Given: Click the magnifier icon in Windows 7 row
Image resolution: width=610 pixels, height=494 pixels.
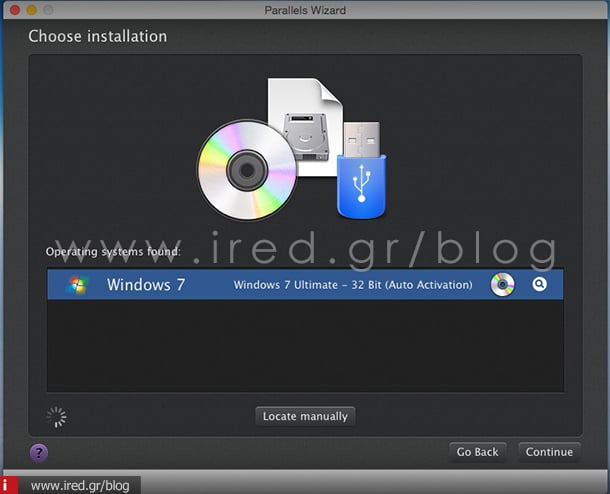Looking at the screenshot, I should (539, 284).
